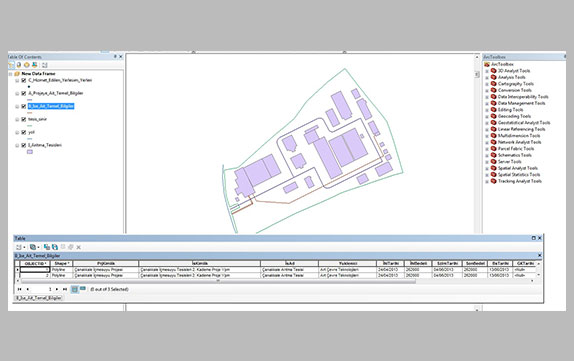Select the A_Projeye_Ait_Temel_Bilgiler layer
574x361 pixels.
(x=56, y=93)
